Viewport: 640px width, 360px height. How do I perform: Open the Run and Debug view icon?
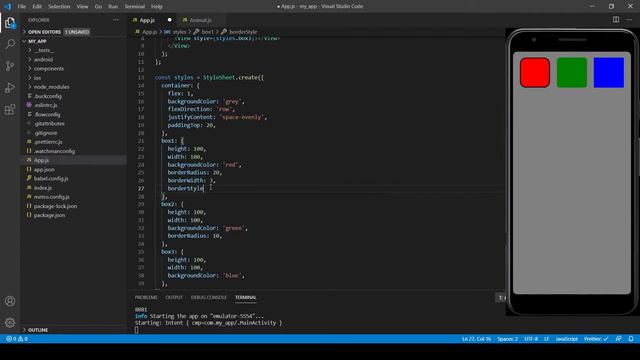click(x=10, y=87)
